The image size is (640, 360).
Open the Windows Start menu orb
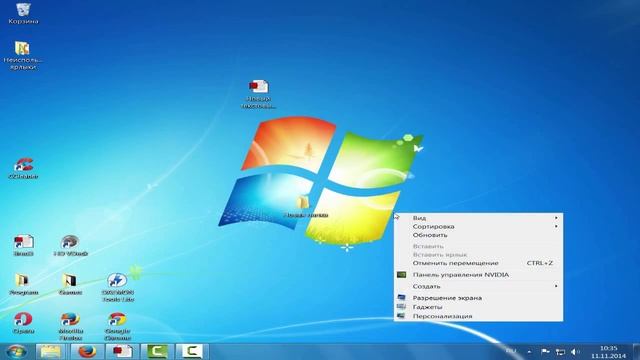point(17,351)
